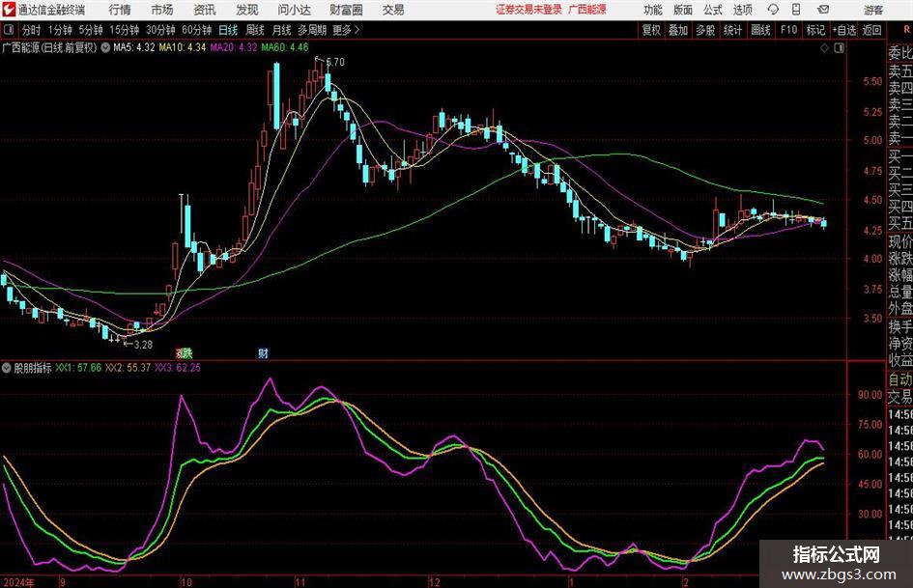Image resolution: width=913 pixels, height=588 pixels.
Task: Toggle the side panel icon at chart top right
Action: click(839, 48)
